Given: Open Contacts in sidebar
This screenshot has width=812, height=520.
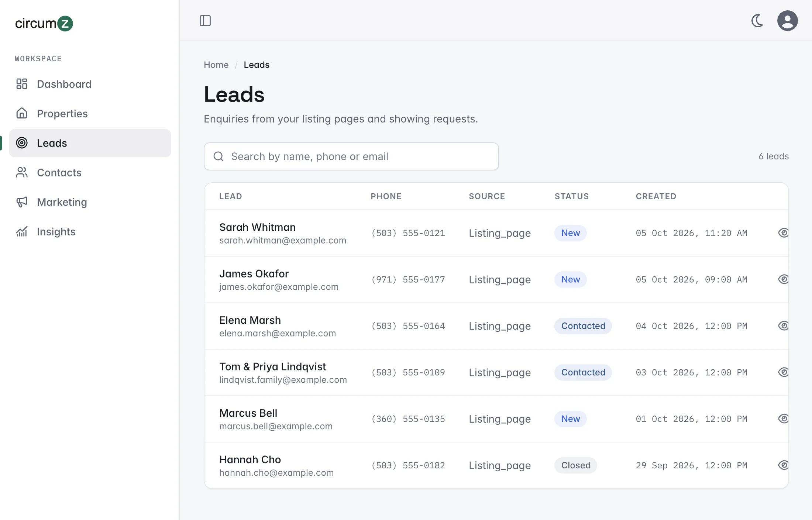Looking at the screenshot, I should [x=90, y=173].
